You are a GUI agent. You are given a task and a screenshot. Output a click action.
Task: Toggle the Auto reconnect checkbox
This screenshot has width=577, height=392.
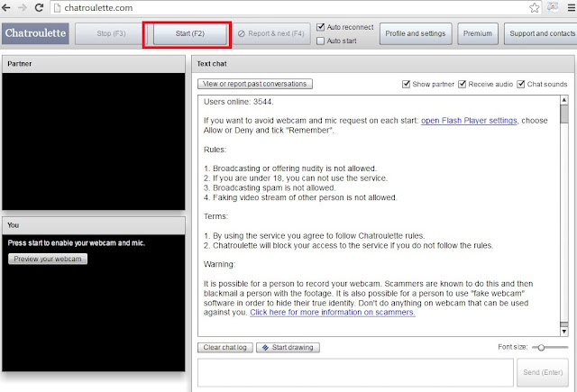point(321,27)
